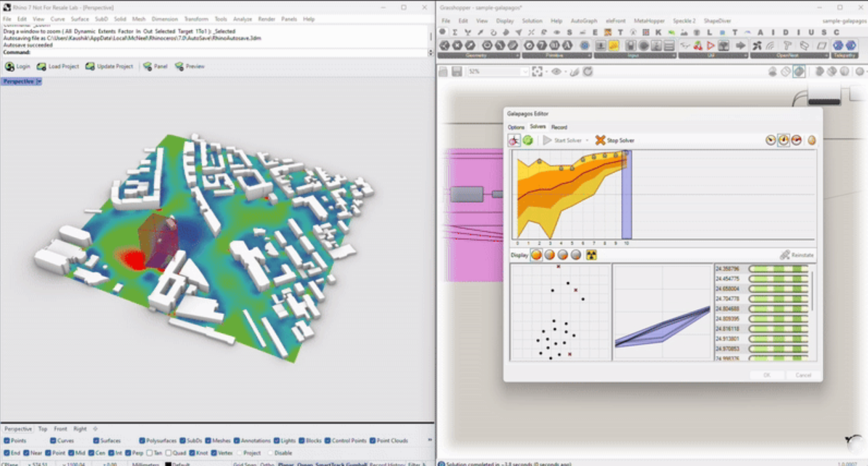Image resolution: width=868 pixels, height=466 pixels.
Task: Open the ShapeDiver menu in Grasshopper
Action: coord(718,20)
